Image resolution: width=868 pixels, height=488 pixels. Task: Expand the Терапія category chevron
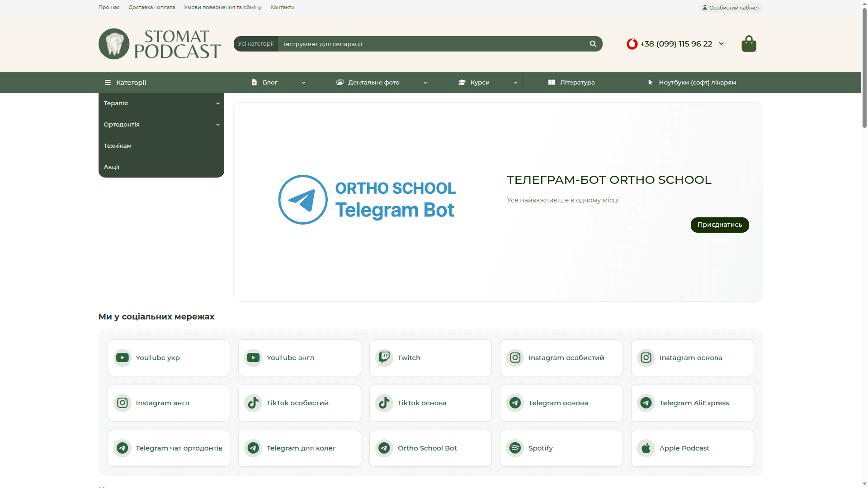[x=218, y=103]
